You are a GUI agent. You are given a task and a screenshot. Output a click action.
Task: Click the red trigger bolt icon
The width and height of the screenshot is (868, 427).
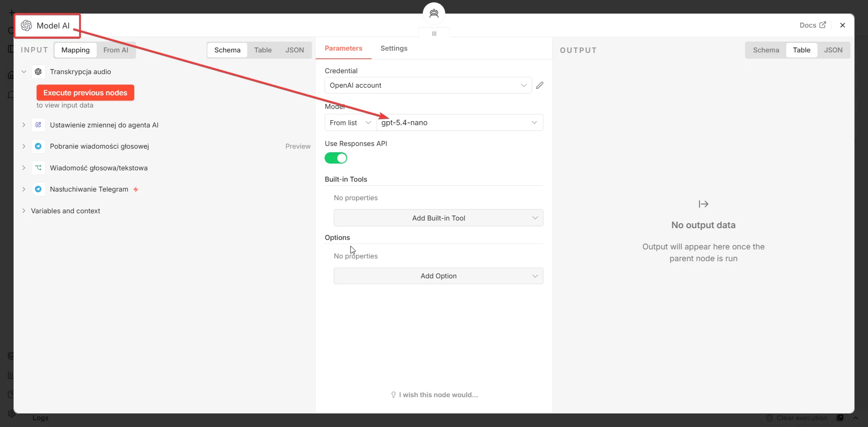[x=136, y=189]
